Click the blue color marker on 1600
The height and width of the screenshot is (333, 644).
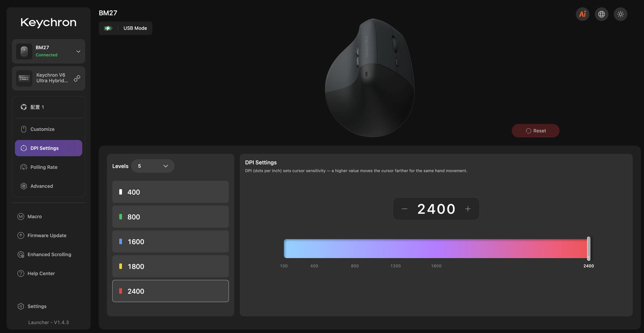click(x=121, y=242)
